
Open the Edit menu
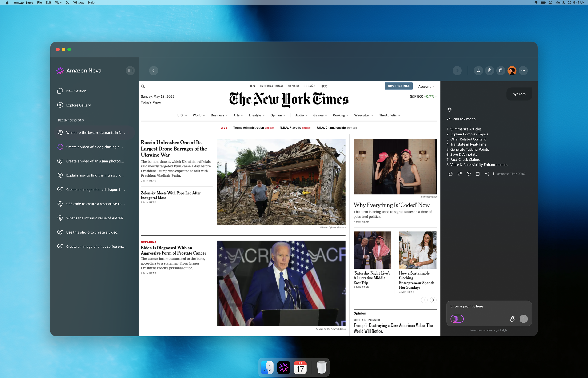(x=48, y=2)
